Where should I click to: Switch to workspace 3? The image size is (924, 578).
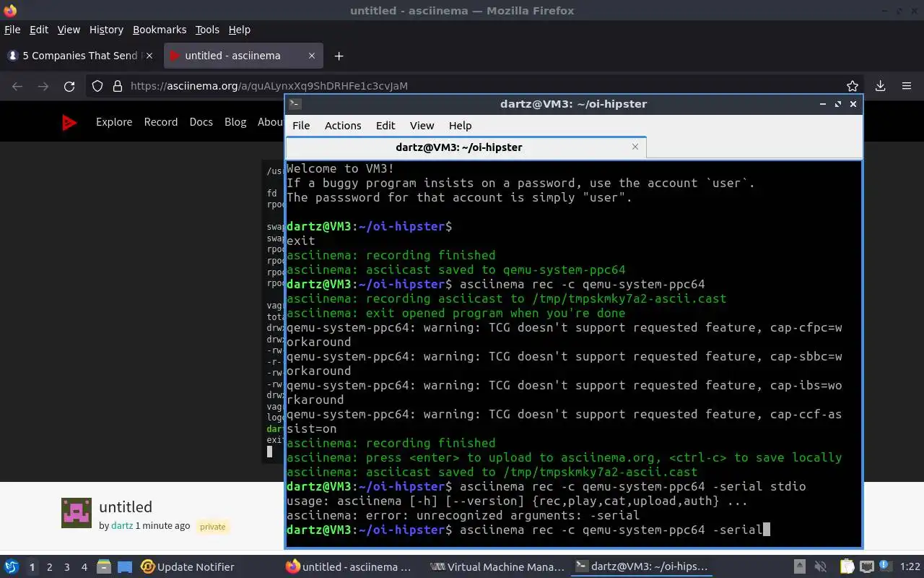[x=67, y=567]
